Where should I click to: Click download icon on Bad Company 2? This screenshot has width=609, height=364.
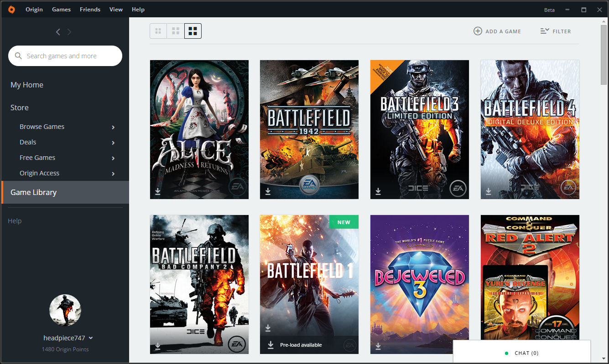click(158, 346)
